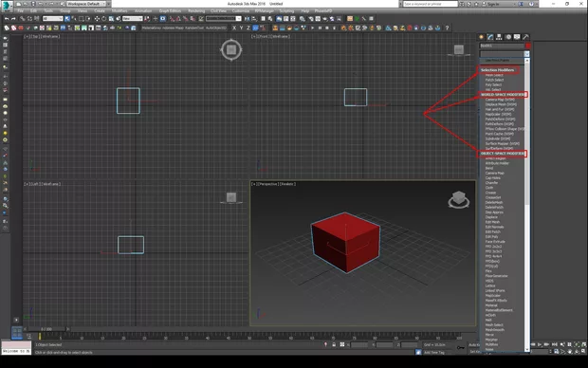This screenshot has width=588, height=368.
Task: Open the Modifiers menu
Action: [119, 10]
